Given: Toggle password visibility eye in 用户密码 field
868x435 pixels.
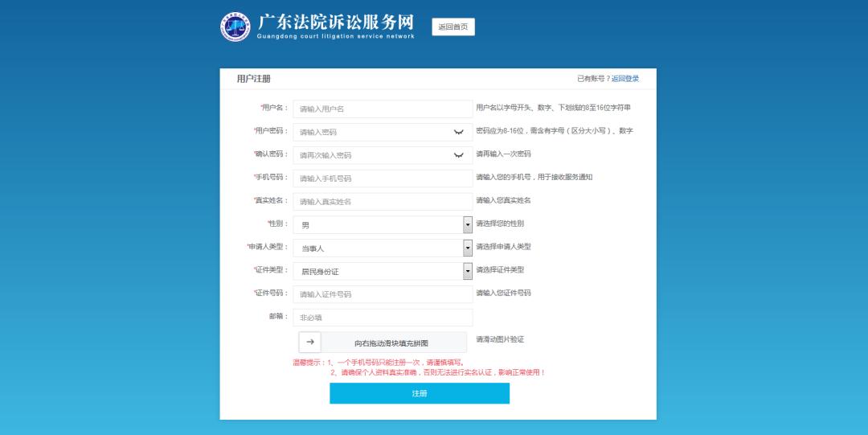Looking at the screenshot, I should tap(458, 132).
